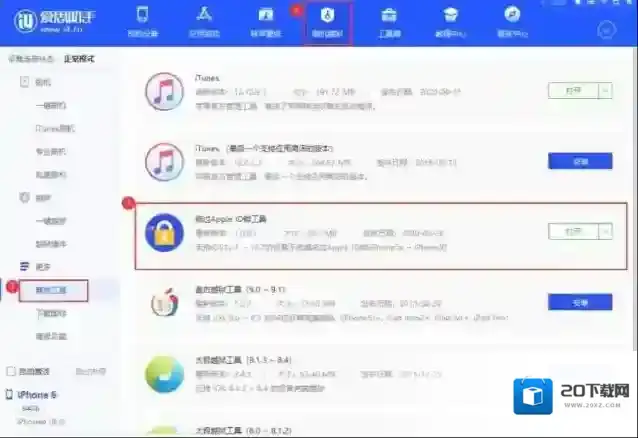Click the bypass Apple ID tool title
638x438 pixels.
(x=231, y=219)
